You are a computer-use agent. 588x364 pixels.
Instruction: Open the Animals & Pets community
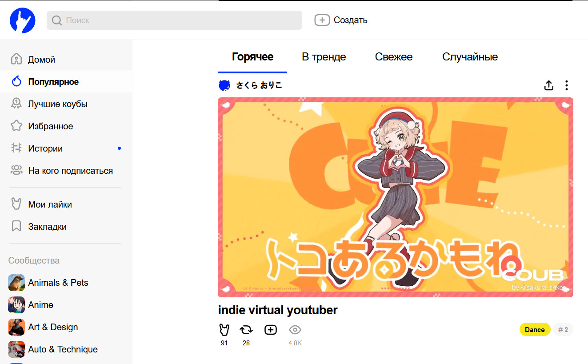pyautogui.click(x=58, y=283)
